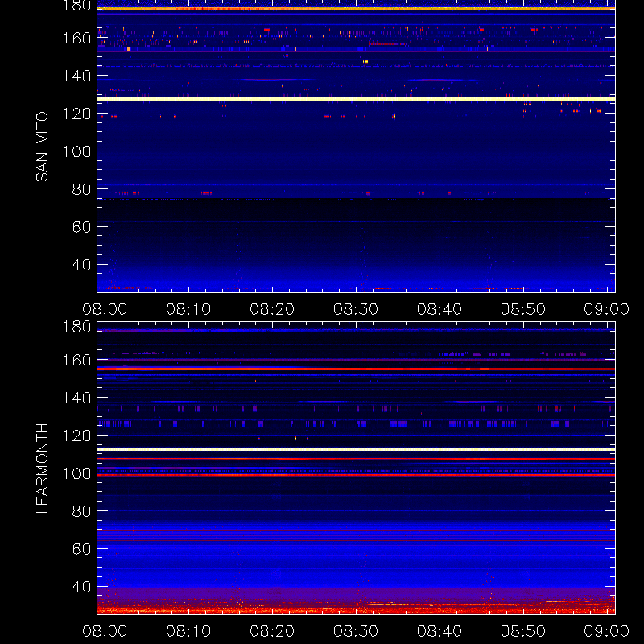Click the 160 frequency label on Learmonth plot
This screenshot has height=644, width=644.
click(x=76, y=360)
